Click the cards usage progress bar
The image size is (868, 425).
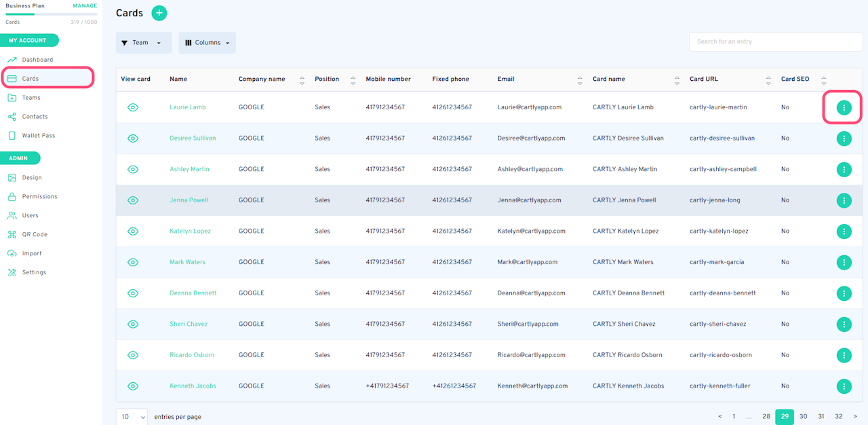coord(51,14)
